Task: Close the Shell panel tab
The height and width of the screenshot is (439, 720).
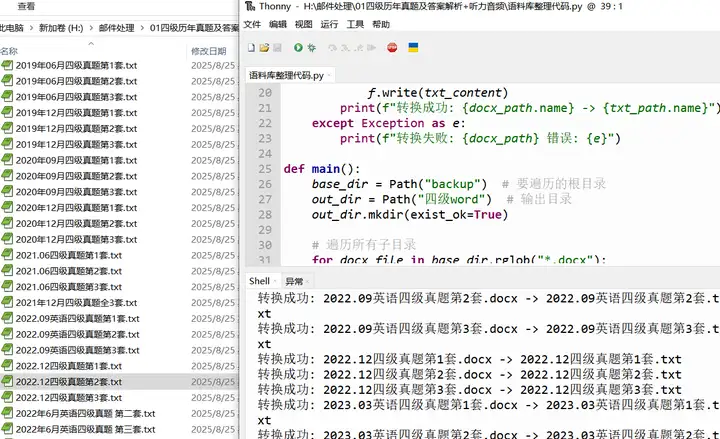Action: pos(275,281)
